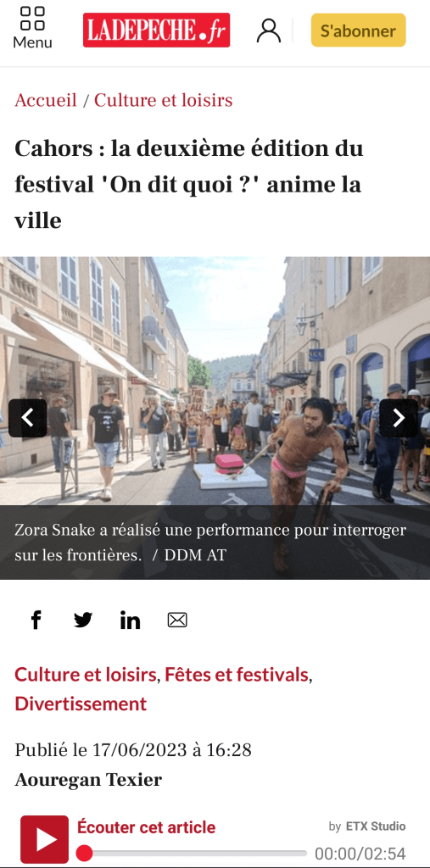Share article by email envelope icon

click(x=177, y=620)
